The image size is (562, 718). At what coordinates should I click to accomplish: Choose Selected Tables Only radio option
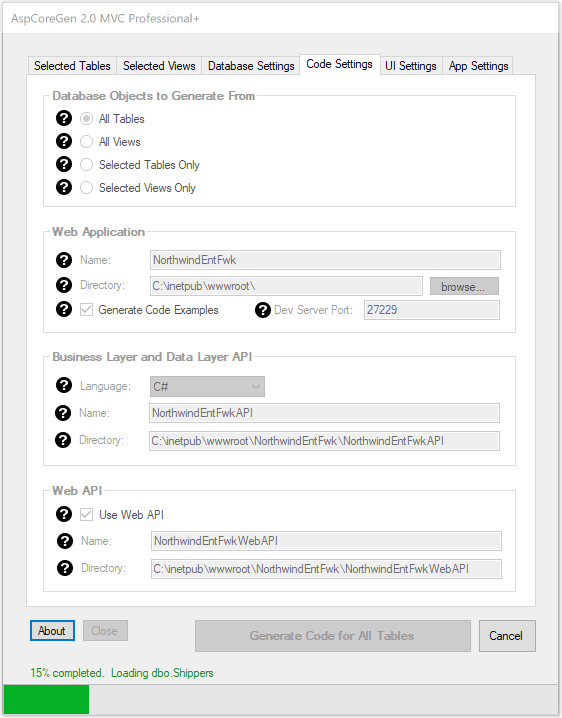[87, 164]
